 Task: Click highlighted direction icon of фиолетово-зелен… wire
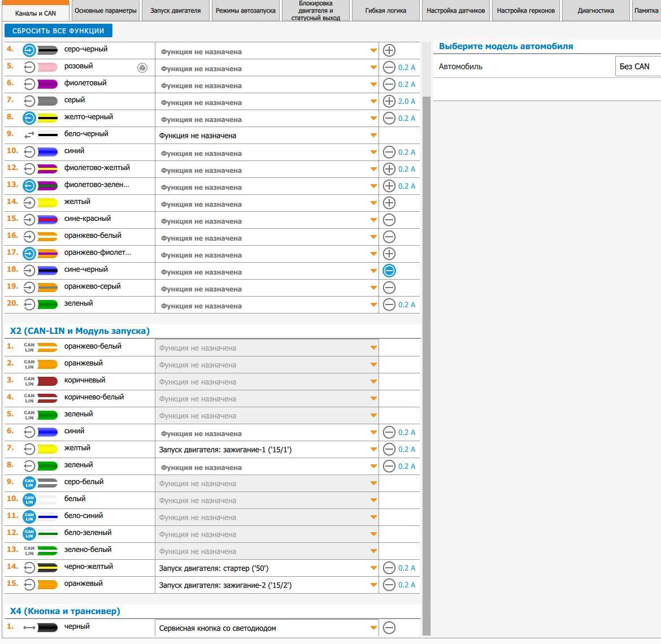29,186
